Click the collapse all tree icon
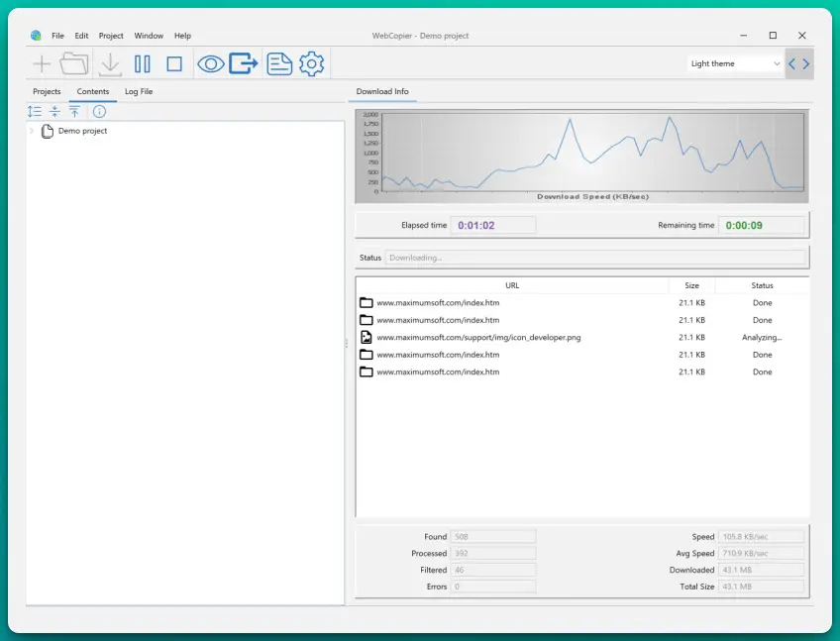This screenshot has height=641, width=840. pos(55,112)
